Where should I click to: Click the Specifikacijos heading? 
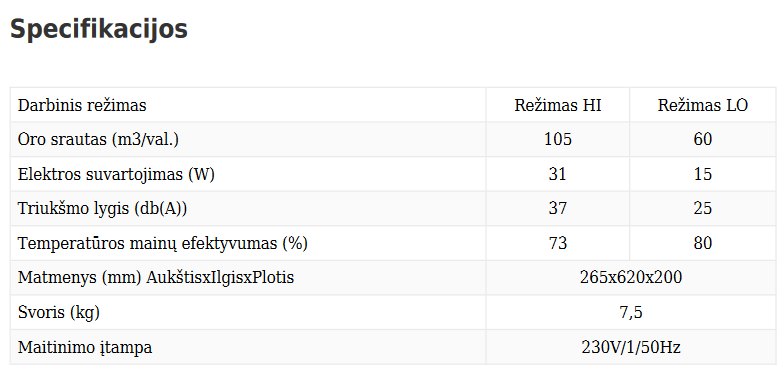pos(99,30)
